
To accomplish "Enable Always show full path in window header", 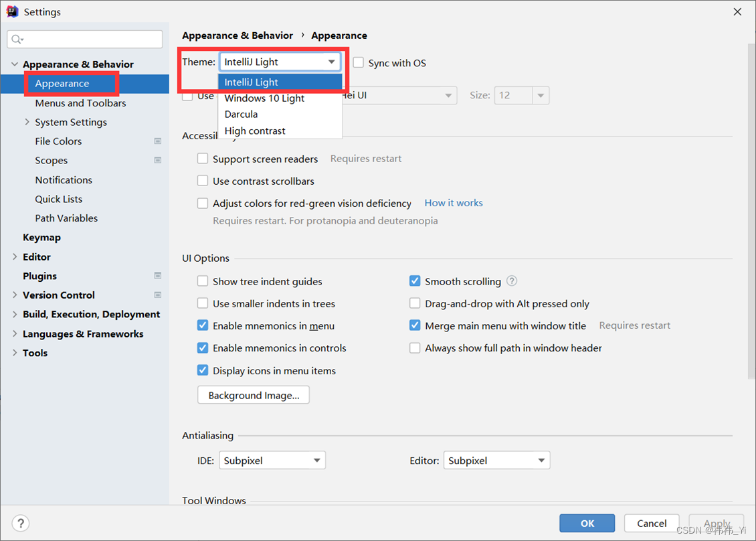I will [415, 348].
